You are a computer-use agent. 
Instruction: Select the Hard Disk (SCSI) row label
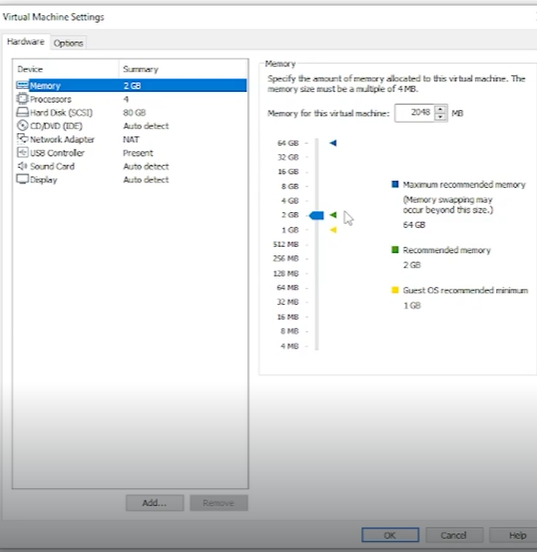(61, 113)
